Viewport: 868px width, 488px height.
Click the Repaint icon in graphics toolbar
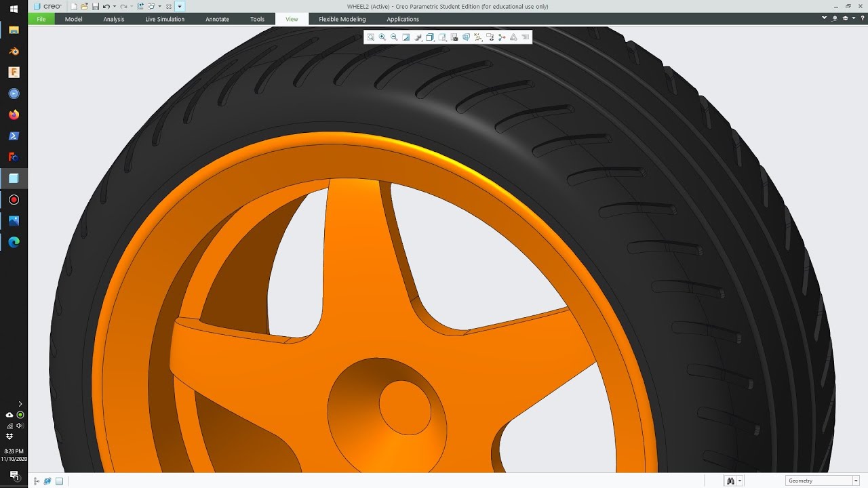(x=406, y=37)
